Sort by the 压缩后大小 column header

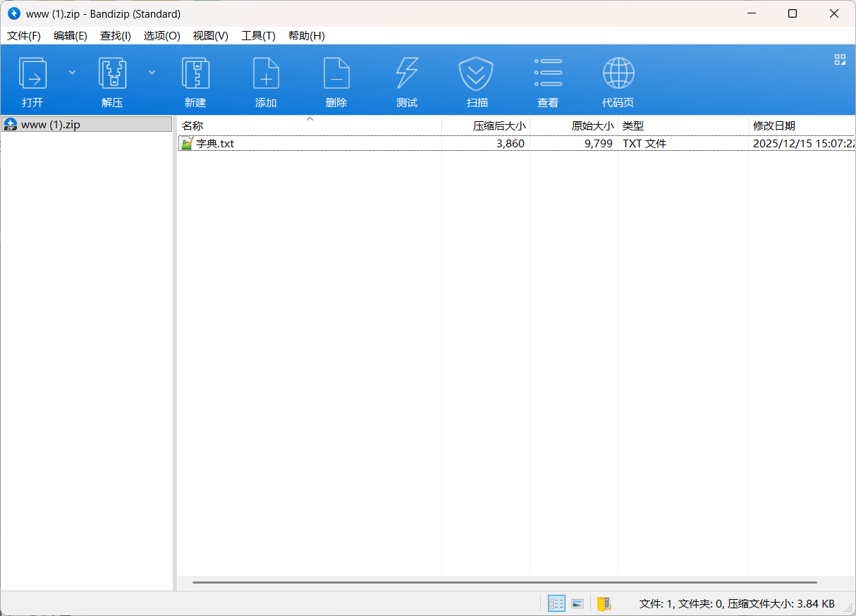click(486, 126)
